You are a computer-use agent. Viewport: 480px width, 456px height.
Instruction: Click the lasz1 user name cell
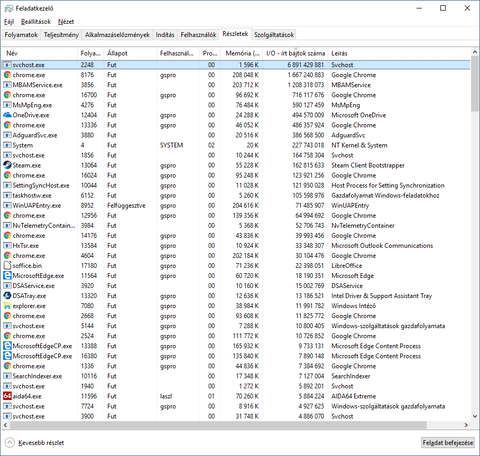pyautogui.click(x=166, y=396)
